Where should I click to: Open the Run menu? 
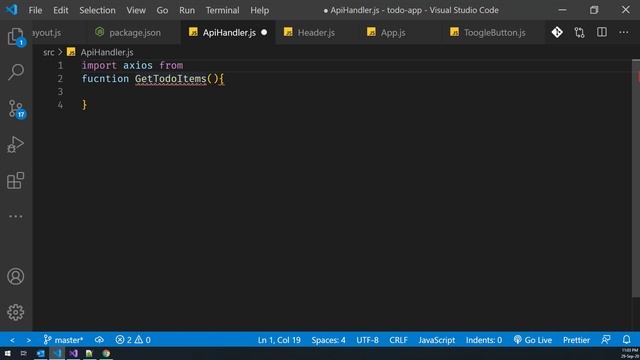point(187,10)
